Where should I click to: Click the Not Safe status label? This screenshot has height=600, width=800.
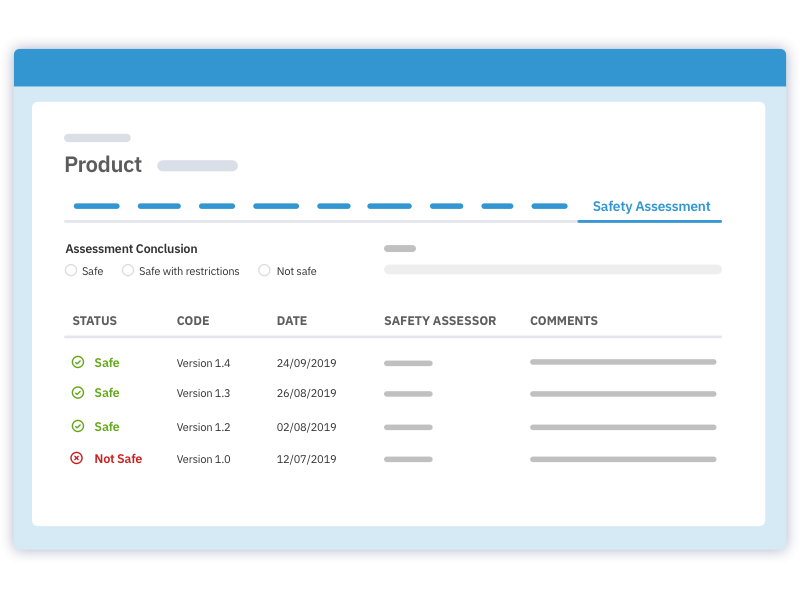pos(118,458)
